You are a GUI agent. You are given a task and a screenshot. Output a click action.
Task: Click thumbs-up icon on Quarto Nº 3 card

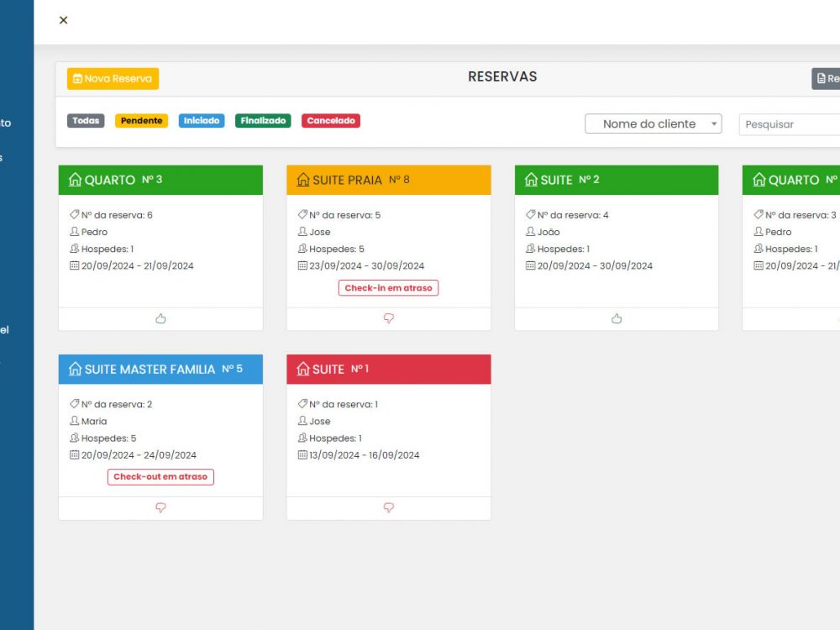(160, 318)
